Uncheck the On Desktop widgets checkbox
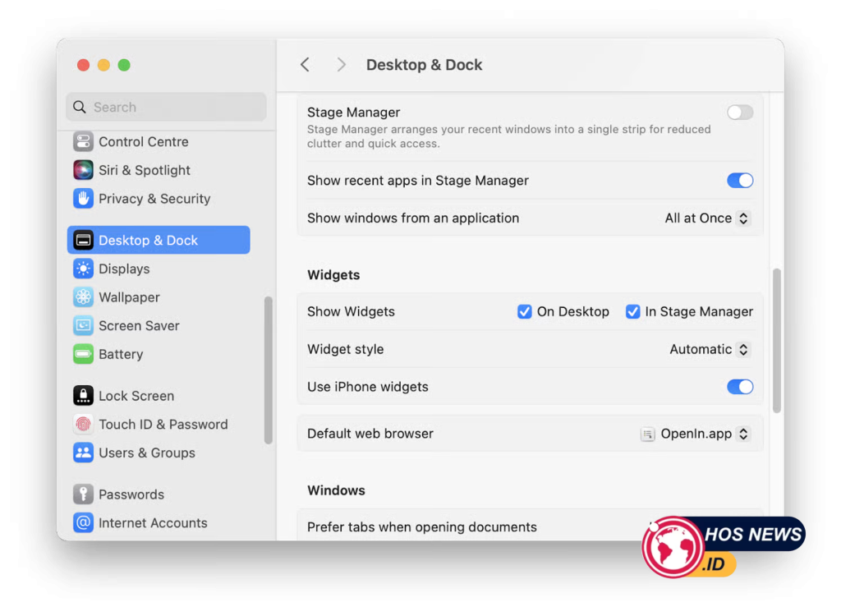This screenshot has height=616, width=841. point(525,312)
